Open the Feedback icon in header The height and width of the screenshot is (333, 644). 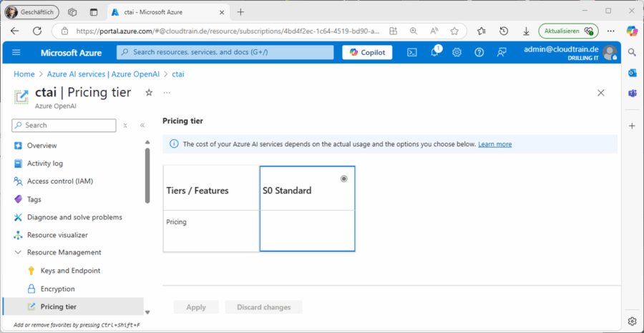(x=501, y=52)
